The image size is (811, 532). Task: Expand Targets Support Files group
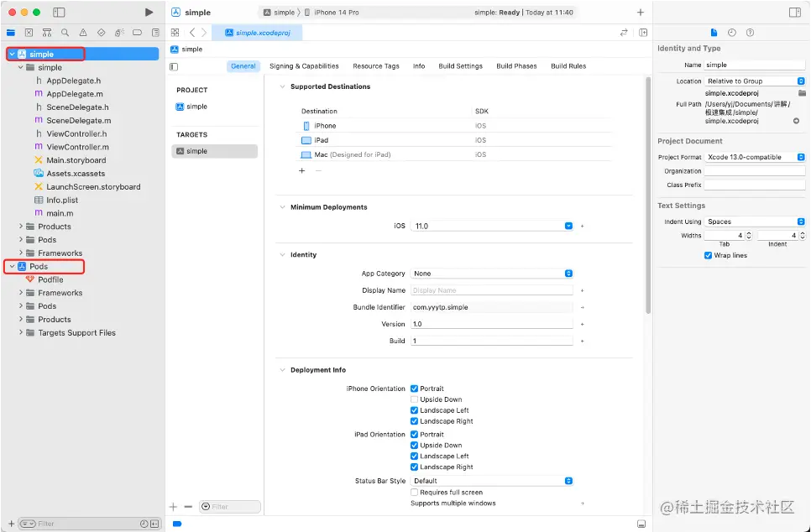tap(21, 332)
